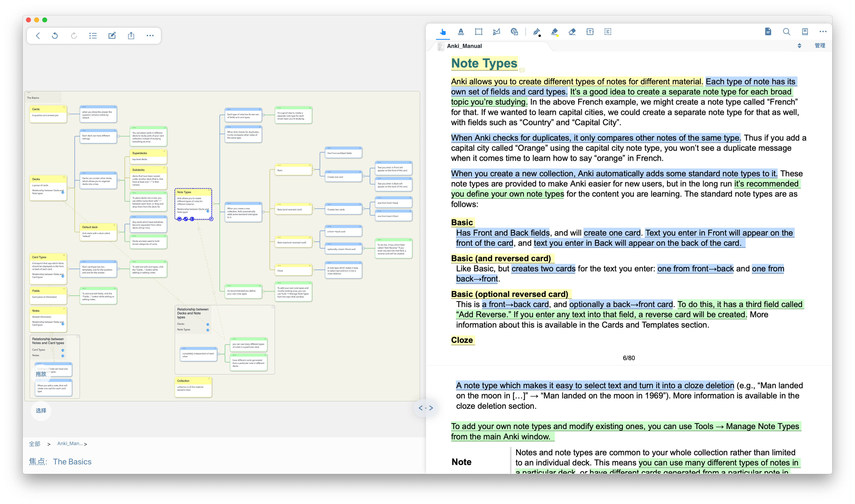
Task: Select the dashed text selection tool
Action: (x=608, y=32)
